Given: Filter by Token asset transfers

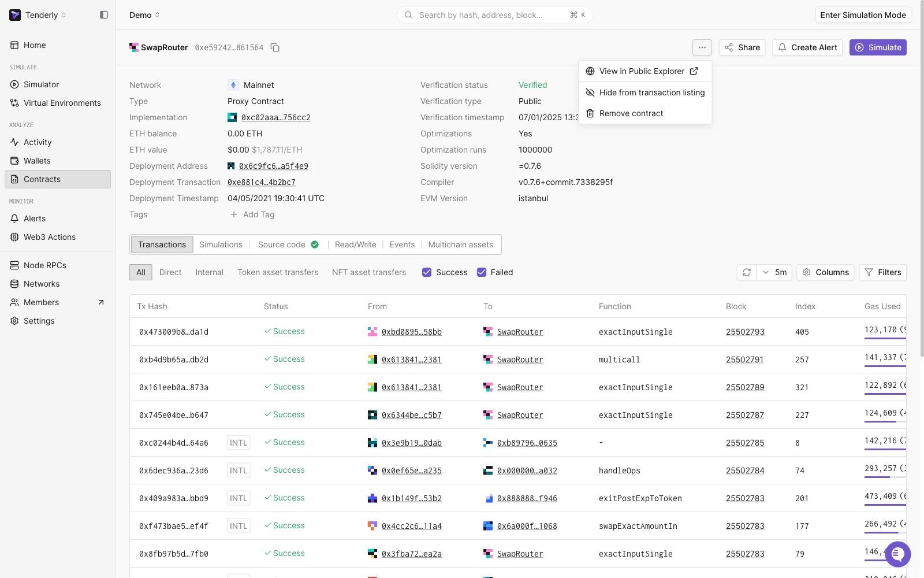Looking at the screenshot, I should point(278,272).
